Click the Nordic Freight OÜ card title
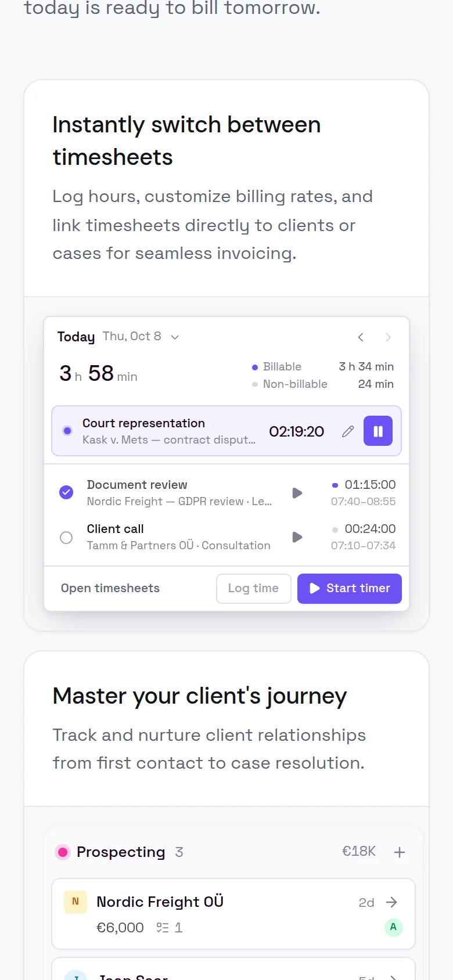This screenshot has width=453, height=980. pos(160,902)
